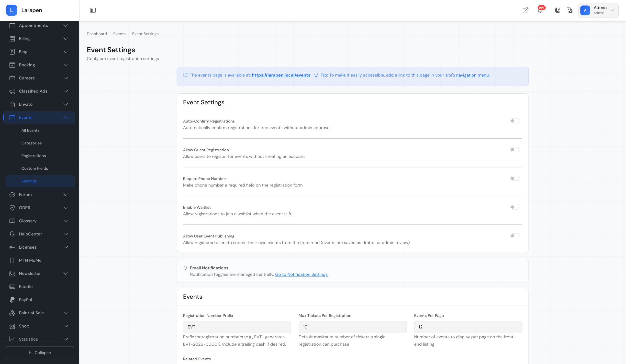Screen dimensions: 626x364
Task: Open the notifications bell icon
Action: point(540,11)
